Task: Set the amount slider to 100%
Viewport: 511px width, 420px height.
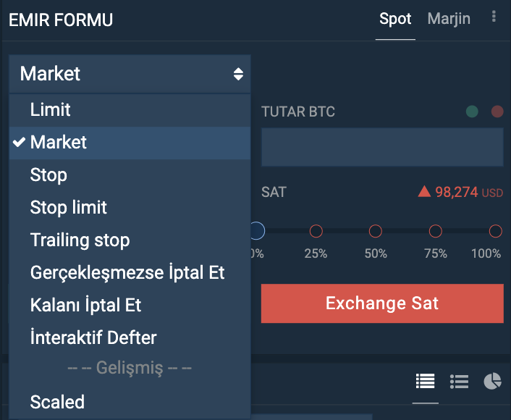Action: point(495,231)
